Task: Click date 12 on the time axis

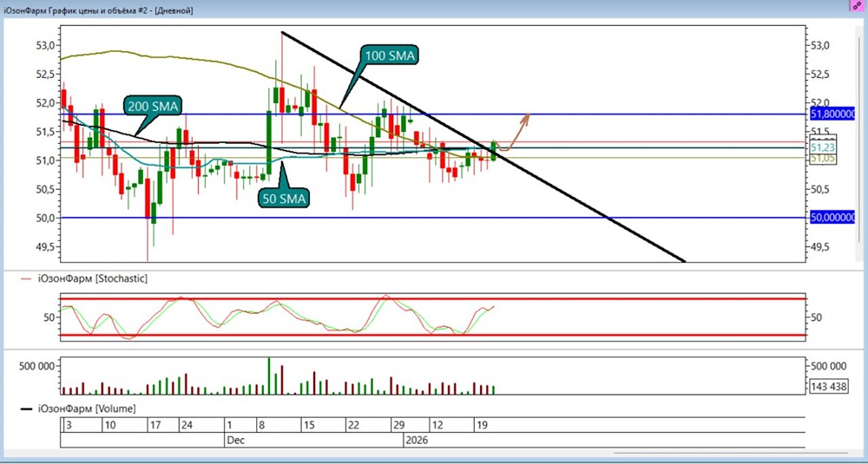Action: (437, 425)
